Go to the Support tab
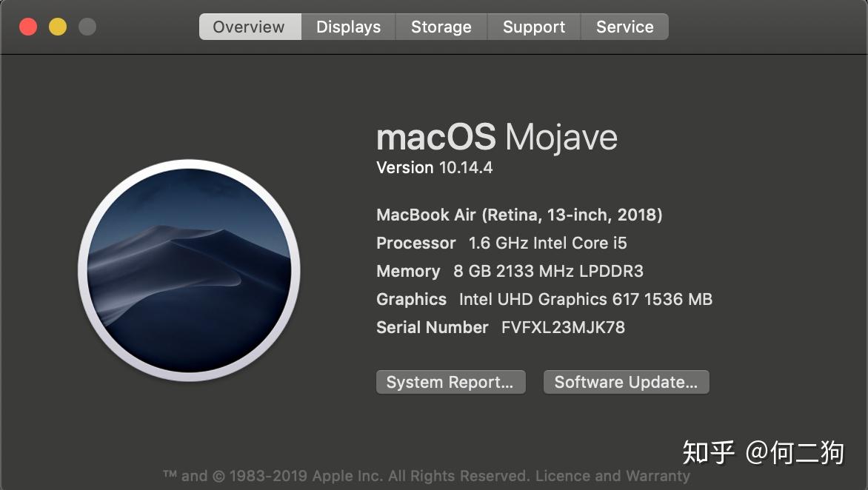The height and width of the screenshot is (490, 868). [x=534, y=27]
